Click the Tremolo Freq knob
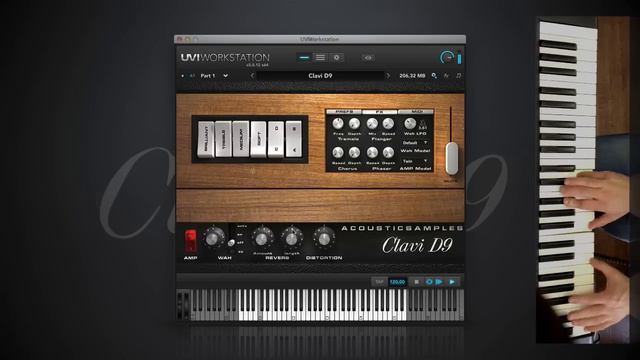Screen dimensions: 640x360 coord(338,123)
